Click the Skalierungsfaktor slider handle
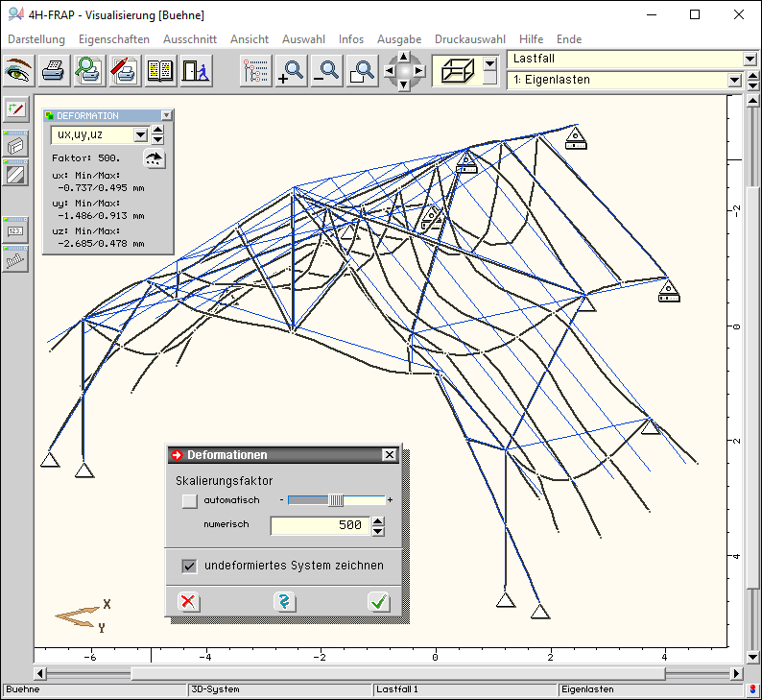Image resolution: width=762 pixels, height=700 pixels. [x=336, y=500]
